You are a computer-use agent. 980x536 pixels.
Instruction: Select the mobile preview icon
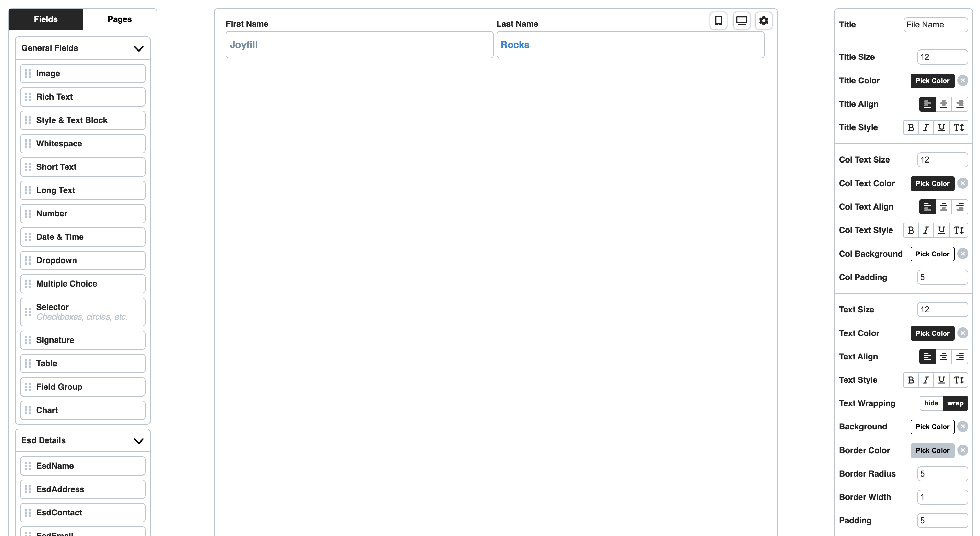[x=719, y=21]
